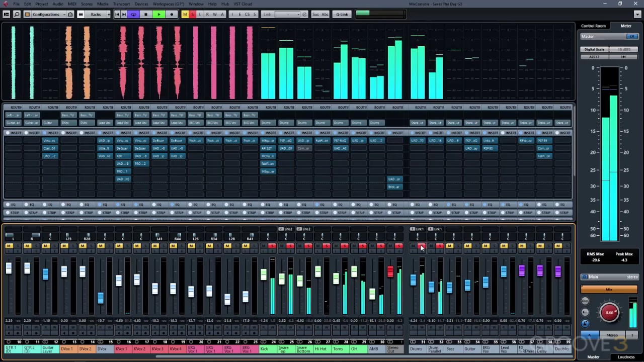This screenshot has height=362, width=644.
Task: Open the Transport menu
Action: [x=121, y=4]
